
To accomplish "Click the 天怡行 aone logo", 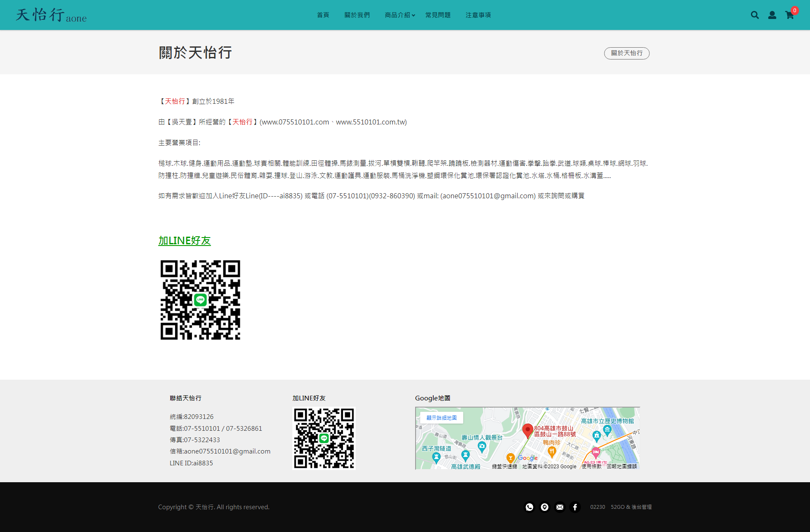I will coord(51,15).
